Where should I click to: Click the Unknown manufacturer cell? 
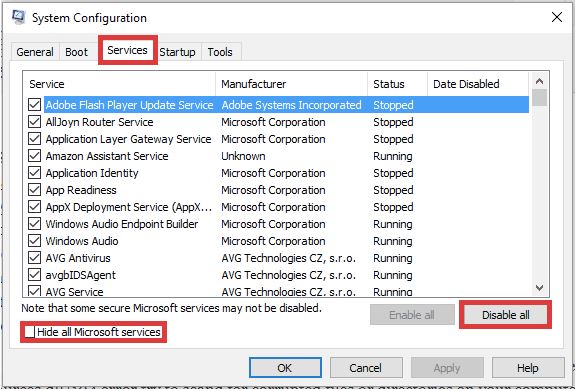click(x=243, y=156)
